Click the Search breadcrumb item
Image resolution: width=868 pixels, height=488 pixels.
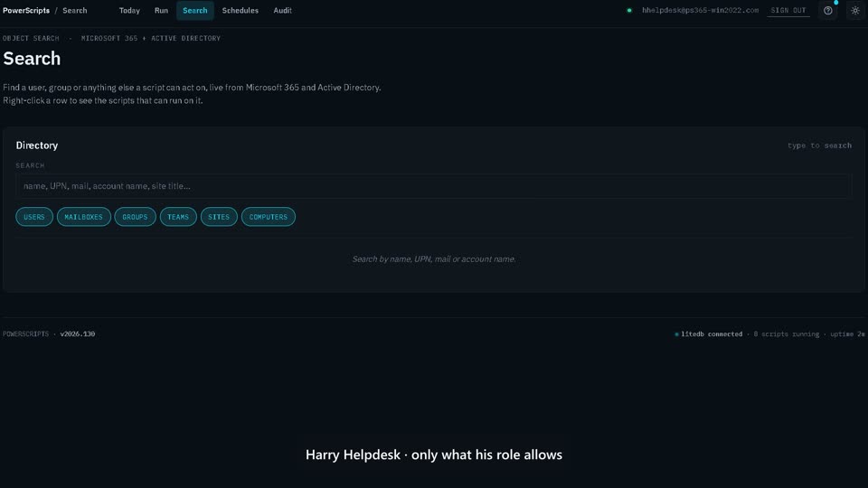pos(75,11)
